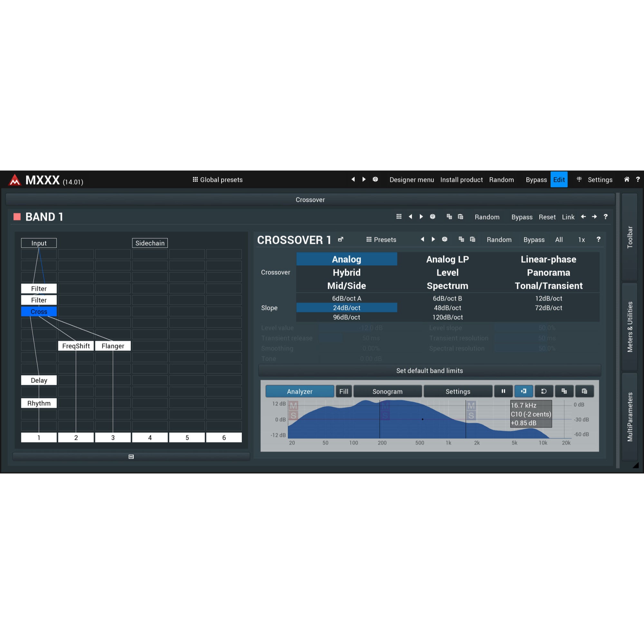Open the Band 1 presets grid icon
Image resolution: width=644 pixels, height=644 pixels.
pos(399,217)
